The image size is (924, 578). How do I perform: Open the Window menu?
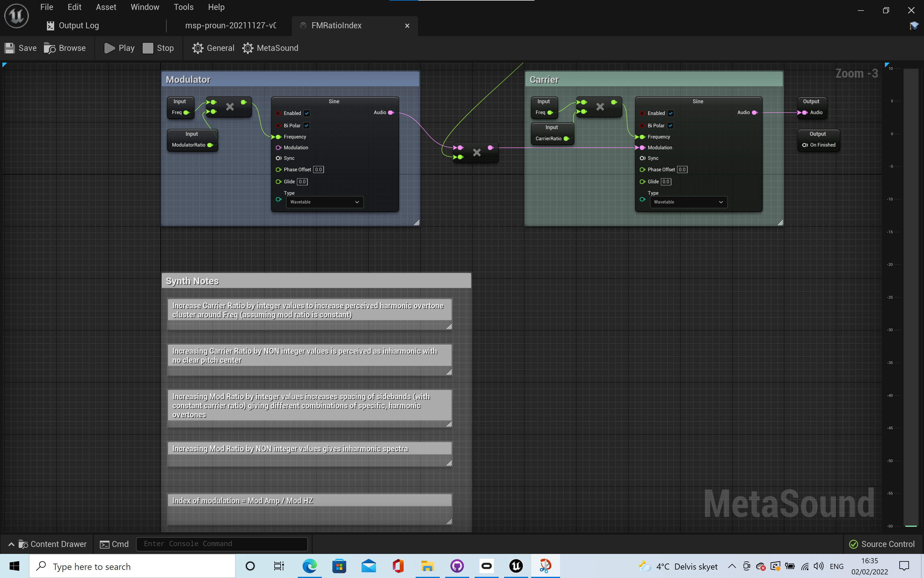click(x=145, y=7)
